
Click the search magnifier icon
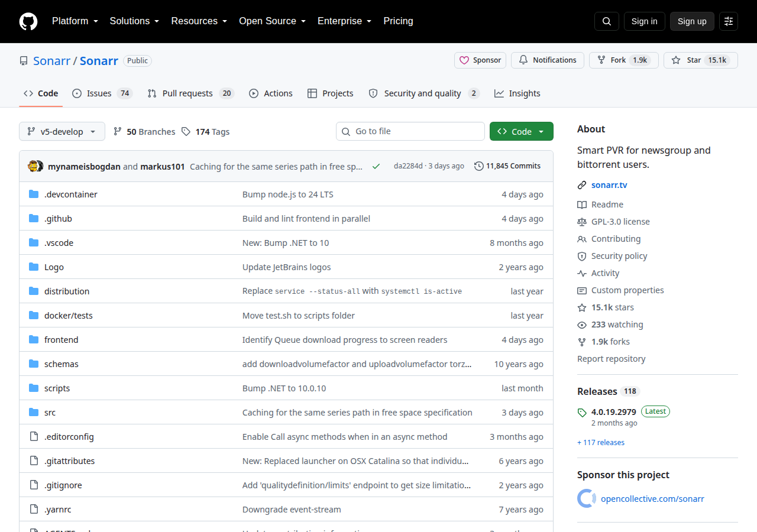(607, 21)
